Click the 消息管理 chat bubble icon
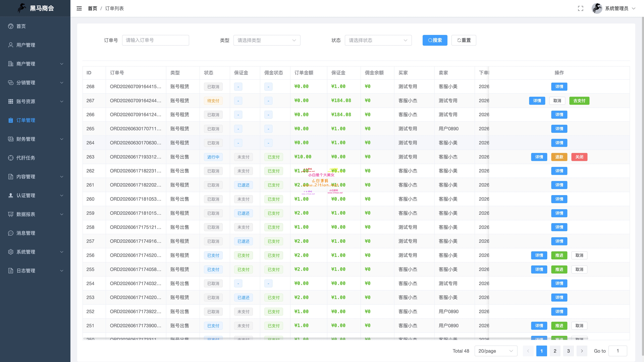The width and height of the screenshot is (644, 362). 11,233
